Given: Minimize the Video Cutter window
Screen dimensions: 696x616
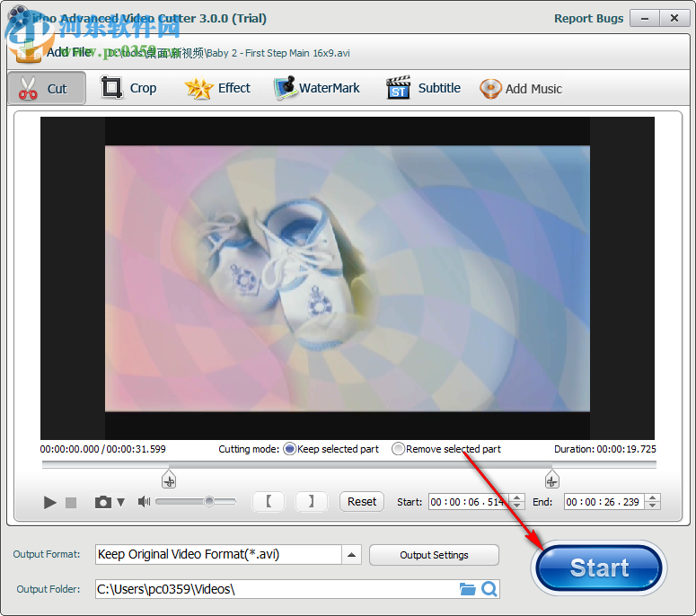Looking at the screenshot, I should click(645, 18).
